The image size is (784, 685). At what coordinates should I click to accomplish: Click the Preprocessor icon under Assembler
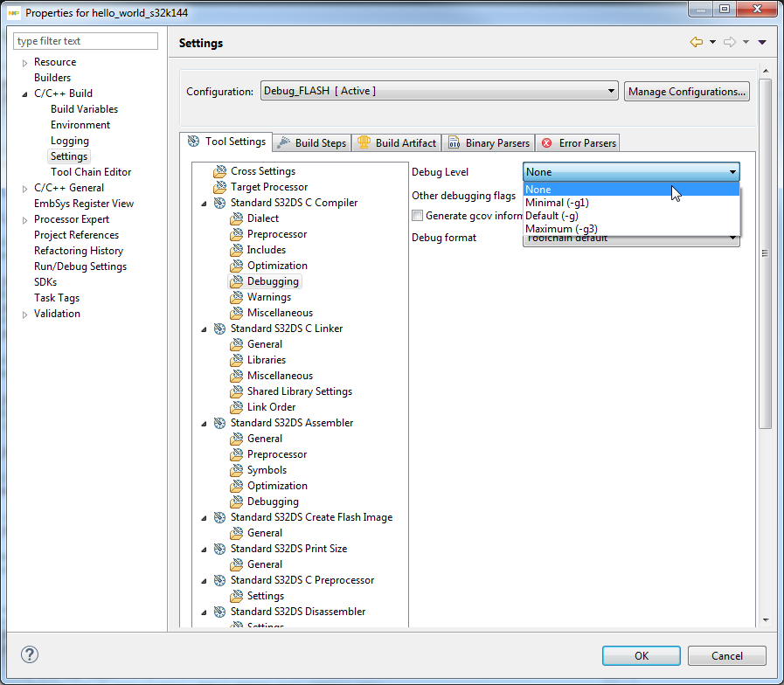click(236, 454)
